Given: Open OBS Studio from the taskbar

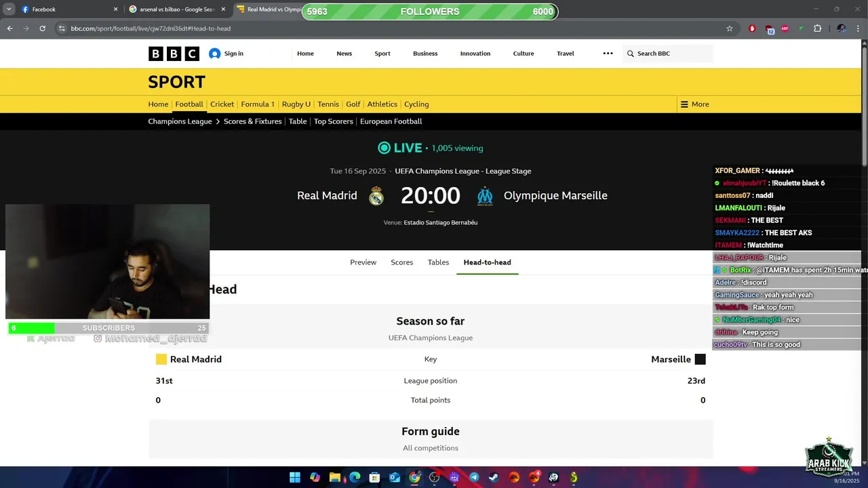Looking at the screenshot, I should click(435, 477).
